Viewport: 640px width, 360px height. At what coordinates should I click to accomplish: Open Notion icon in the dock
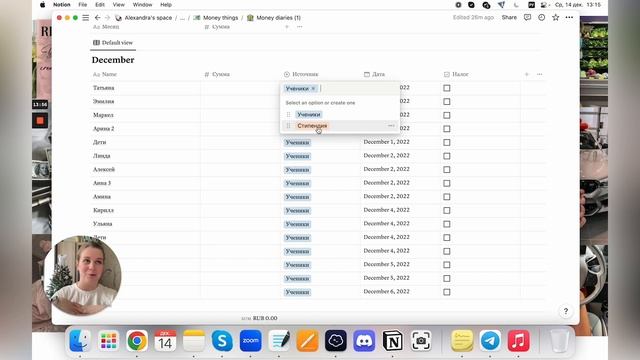[x=393, y=340]
